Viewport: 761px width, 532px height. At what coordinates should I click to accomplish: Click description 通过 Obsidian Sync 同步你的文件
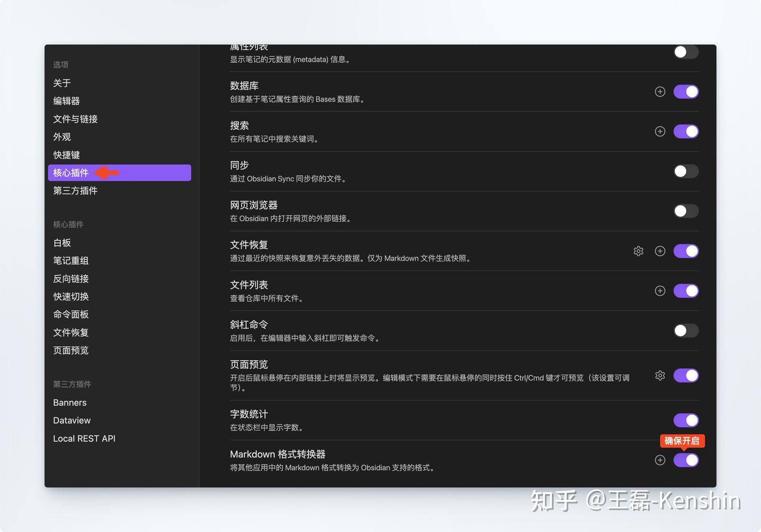click(x=290, y=179)
